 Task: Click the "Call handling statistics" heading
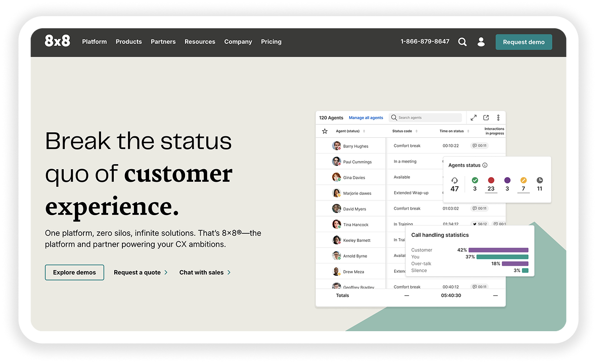[x=440, y=235]
